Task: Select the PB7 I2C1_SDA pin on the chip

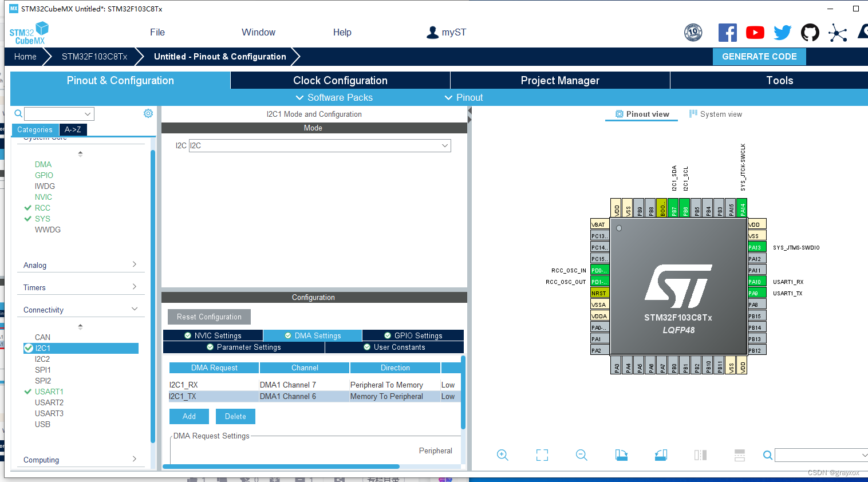Action: 673,208
